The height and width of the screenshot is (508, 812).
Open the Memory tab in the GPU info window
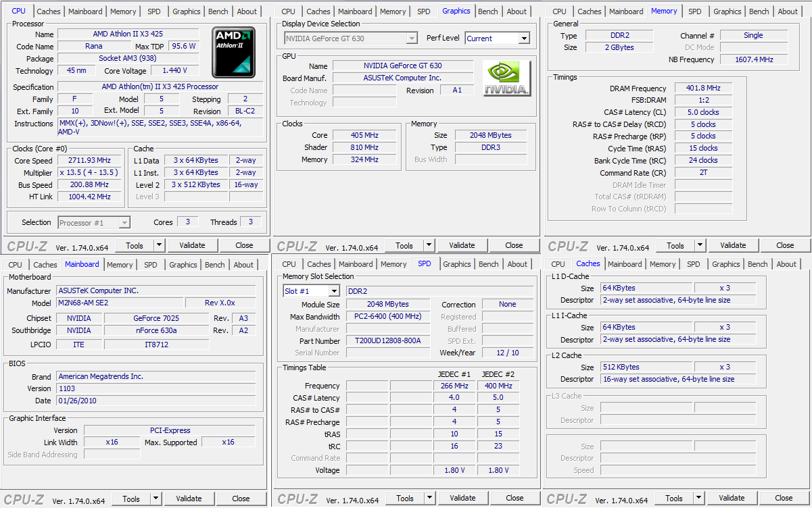(393, 11)
